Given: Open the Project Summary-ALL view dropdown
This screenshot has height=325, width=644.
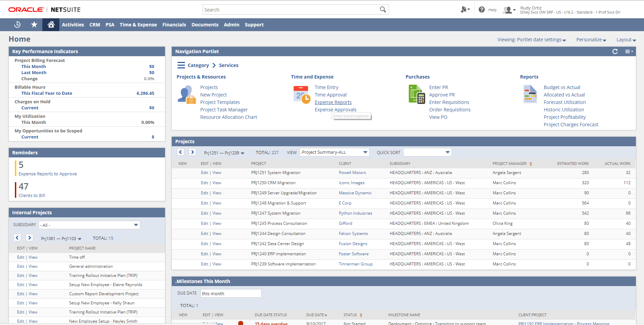Looking at the screenshot, I should (x=365, y=152).
